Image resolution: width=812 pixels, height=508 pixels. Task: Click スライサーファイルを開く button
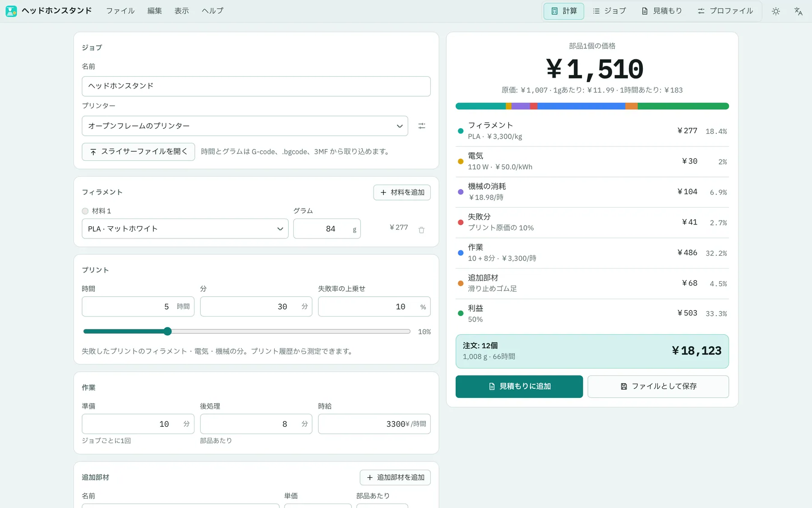(138, 152)
